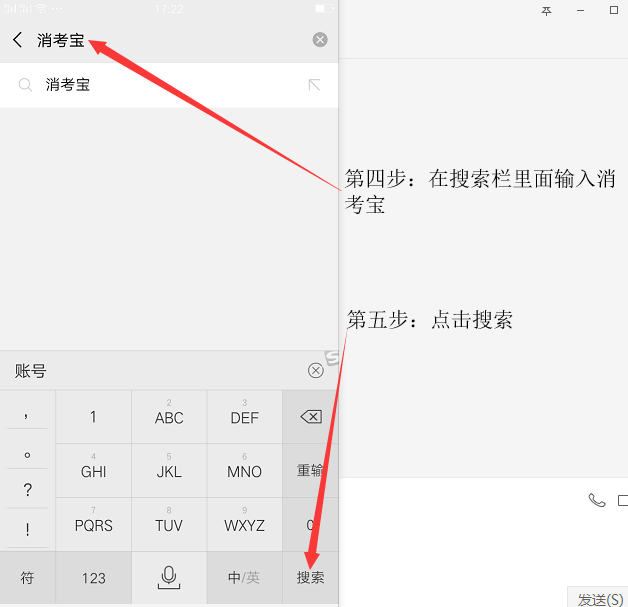Image resolution: width=628 pixels, height=607 pixels.
Task: Tap the question mark key
Action: click(x=27, y=489)
